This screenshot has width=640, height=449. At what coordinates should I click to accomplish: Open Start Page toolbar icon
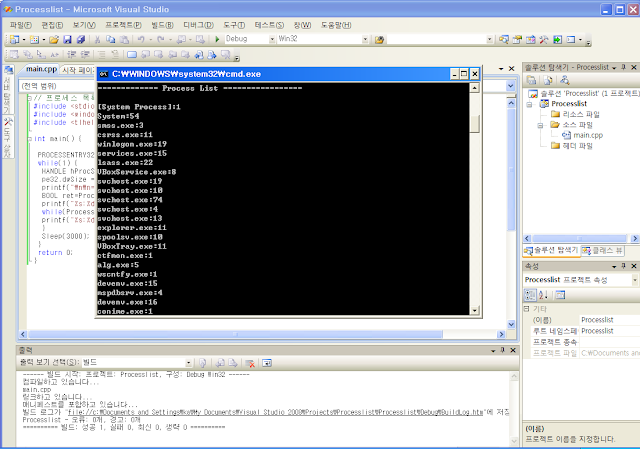557,40
